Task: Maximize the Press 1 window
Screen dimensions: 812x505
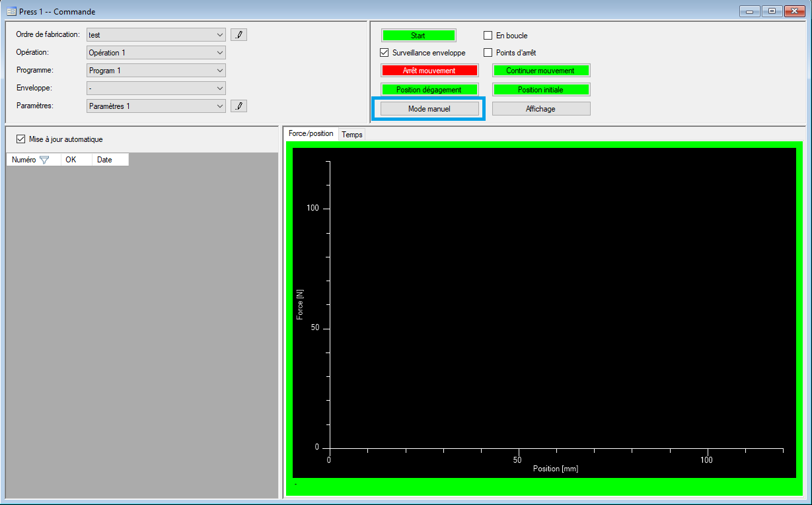Action: (771, 11)
